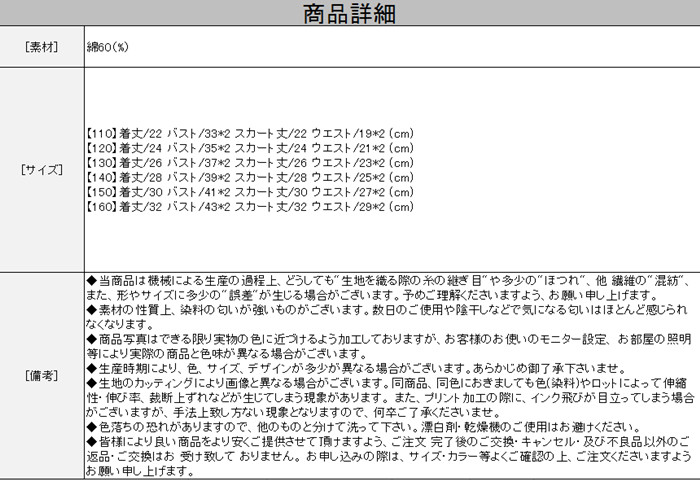Viewport: 700px width, 481px height.
Task: Click the 綿60(%) material value
Action: (x=109, y=47)
